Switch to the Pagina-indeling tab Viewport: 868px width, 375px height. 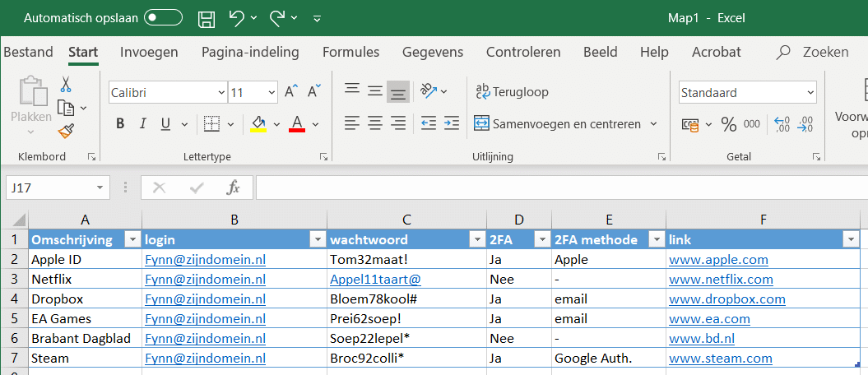point(250,52)
